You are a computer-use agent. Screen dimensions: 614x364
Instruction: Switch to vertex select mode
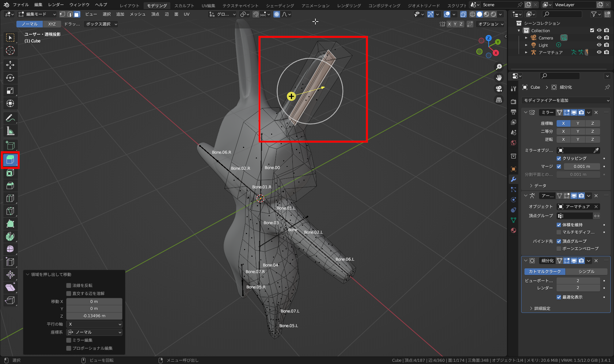coord(62,14)
